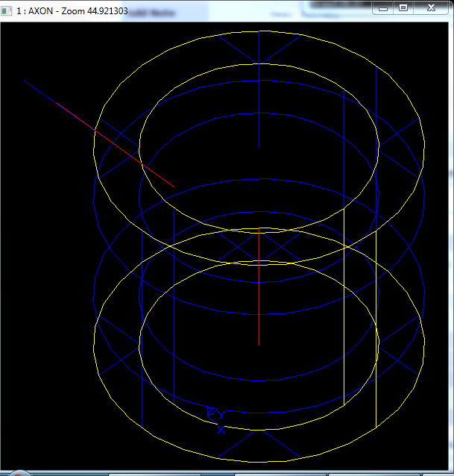The height and width of the screenshot is (476, 454).
Task: Open the Windows Start button orb
Action: pyautogui.click(x=18, y=473)
